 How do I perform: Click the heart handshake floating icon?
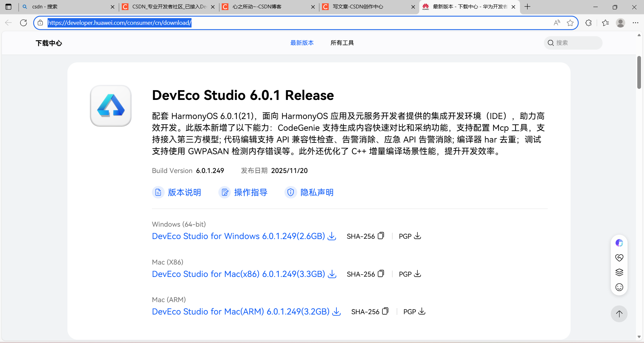coord(619,258)
